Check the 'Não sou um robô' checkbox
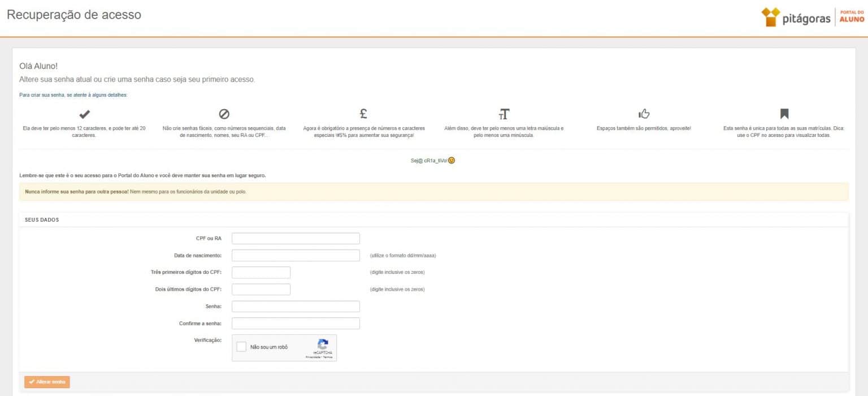Screen dimensions: 868x396 241,346
